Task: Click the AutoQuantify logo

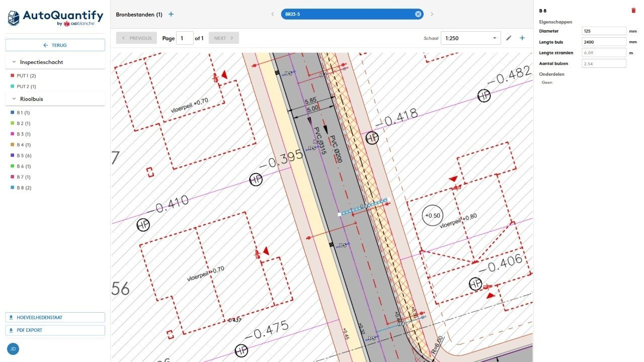Action: pos(55,18)
